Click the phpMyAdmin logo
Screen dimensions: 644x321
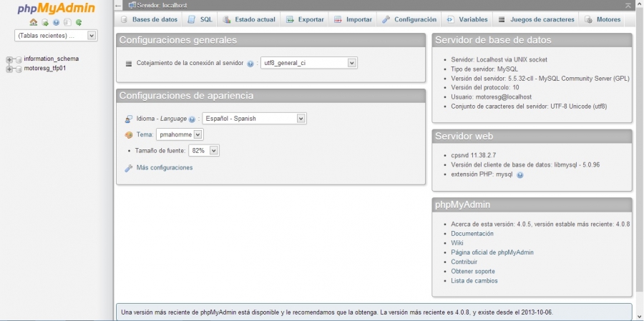click(57, 8)
